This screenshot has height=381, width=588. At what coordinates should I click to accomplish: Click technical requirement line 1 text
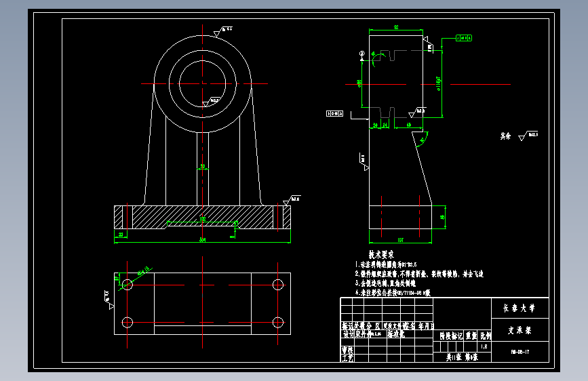pos(386,264)
